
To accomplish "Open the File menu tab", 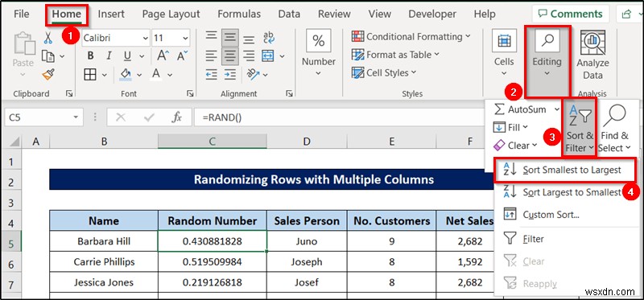I will tap(22, 14).
